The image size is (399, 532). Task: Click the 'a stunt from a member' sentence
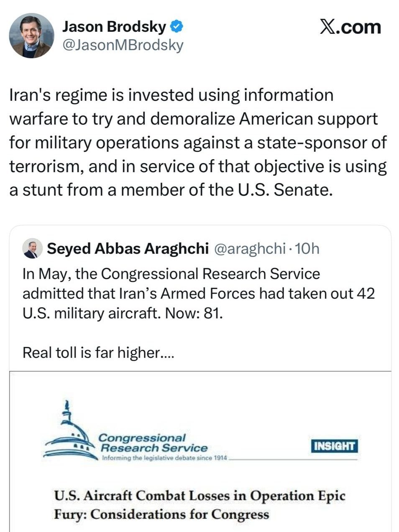pyautogui.click(x=171, y=190)
